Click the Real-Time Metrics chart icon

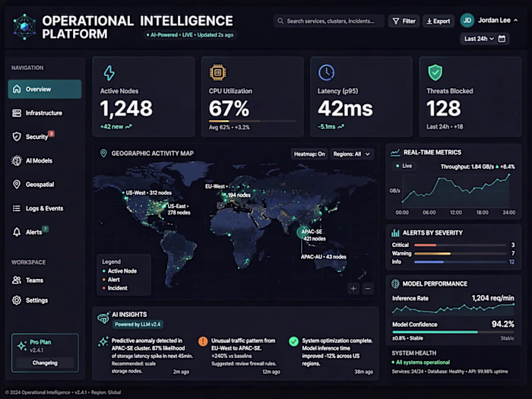click(x=395, y=153)
